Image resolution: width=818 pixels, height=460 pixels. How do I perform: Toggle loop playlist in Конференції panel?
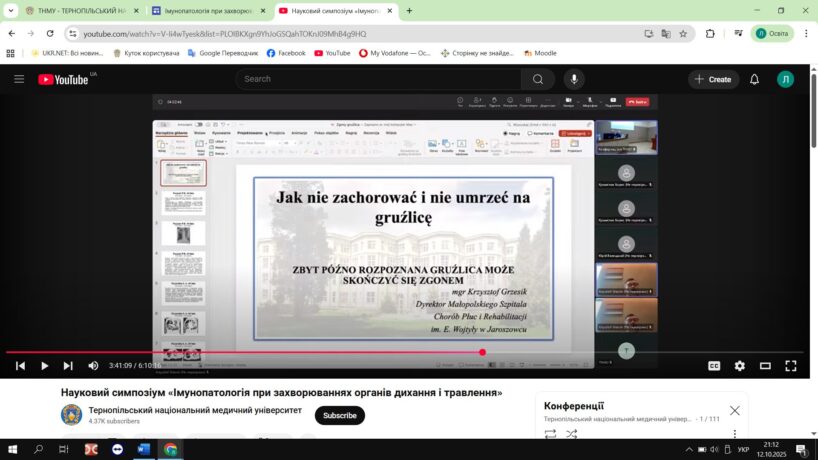[x=550, y=434]
